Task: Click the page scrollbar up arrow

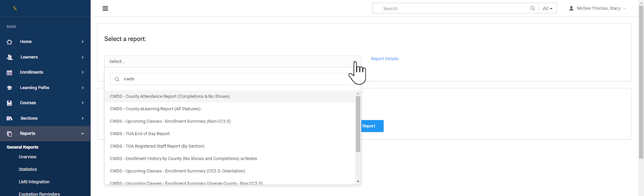Action: pos(641,2)
